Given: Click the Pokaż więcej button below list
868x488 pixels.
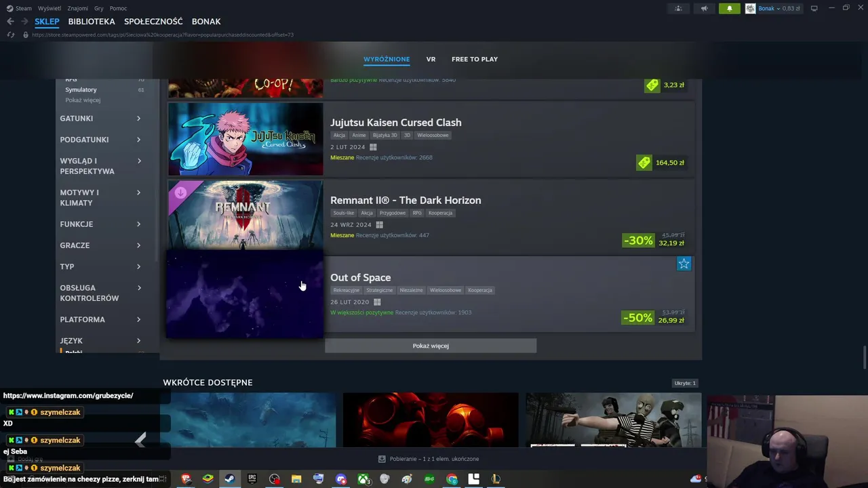Looking at the screenshot, I should point(431,346).
